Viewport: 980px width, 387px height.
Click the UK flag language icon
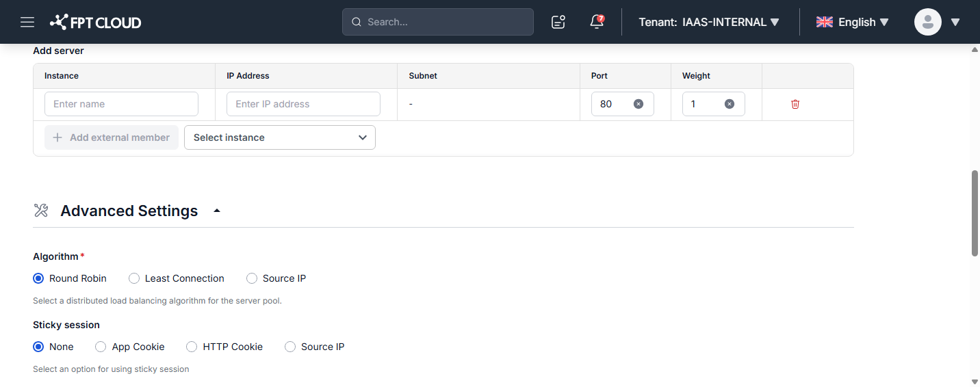tap(824, 22)
